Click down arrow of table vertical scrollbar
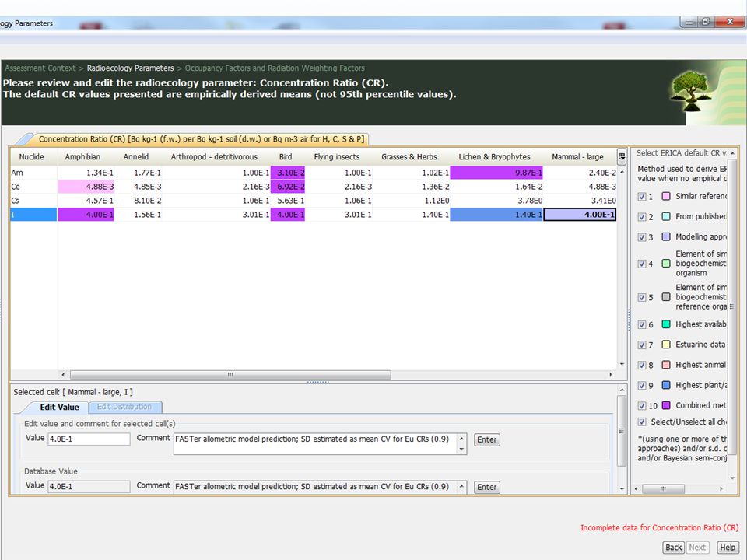Viewport: 747px width, 560px height. pos(622,364)
